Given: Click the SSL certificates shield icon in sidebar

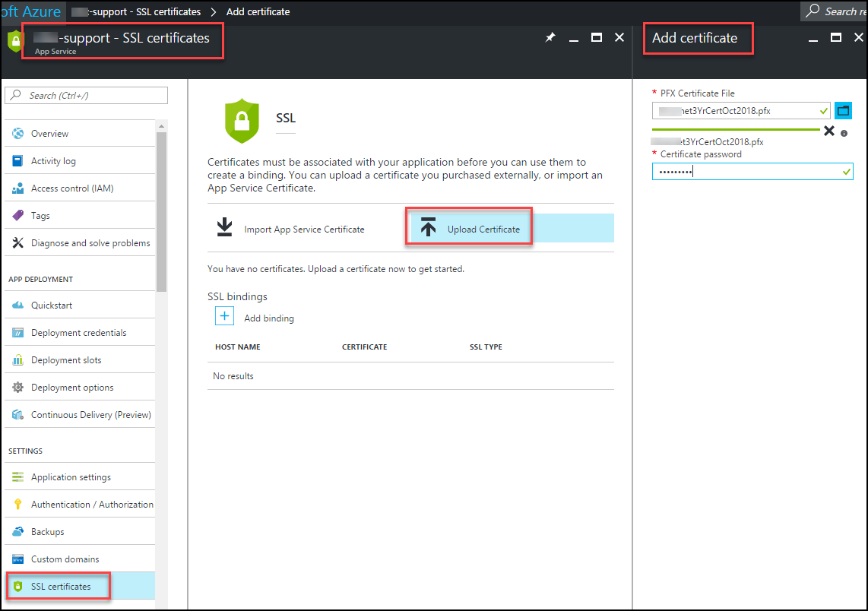Looking at the screenshot, I should [x=17, y=587].
